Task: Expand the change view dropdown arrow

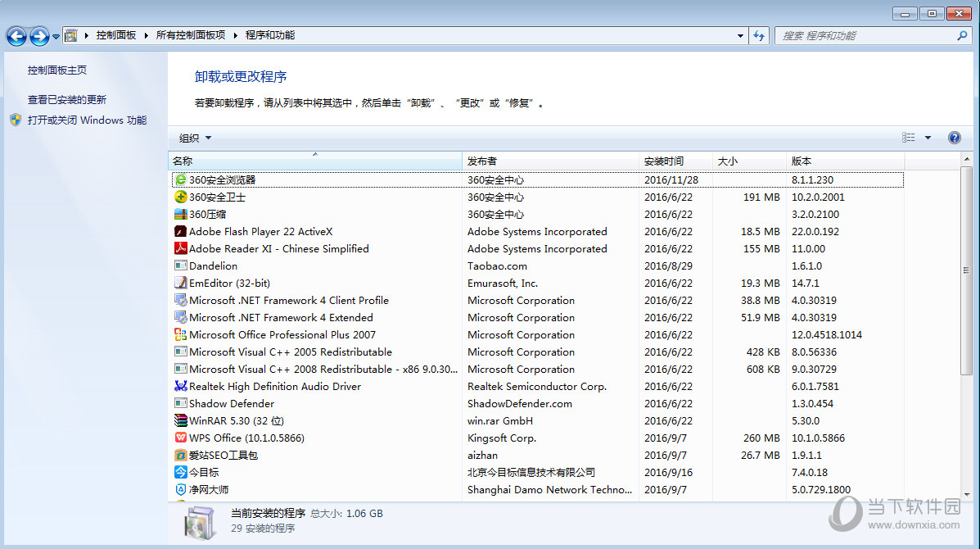Action: pos(930,137)
